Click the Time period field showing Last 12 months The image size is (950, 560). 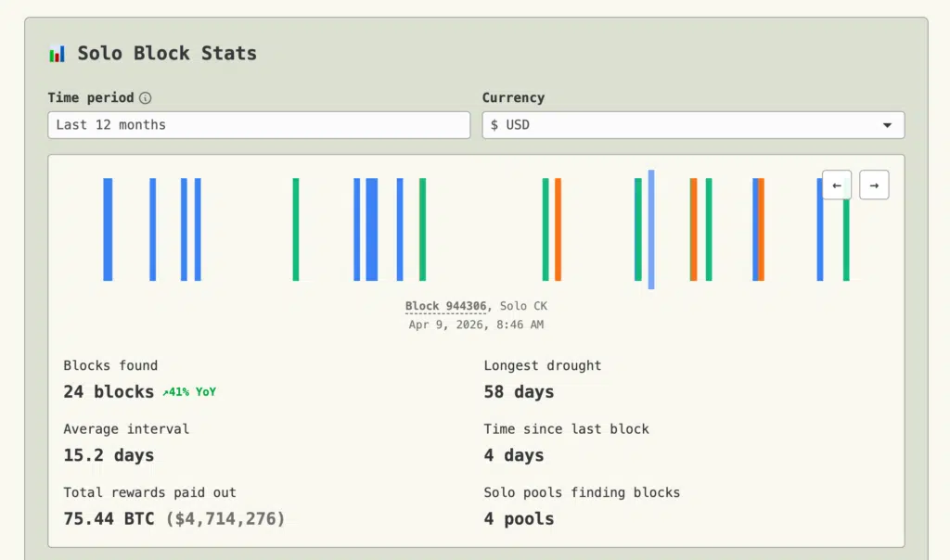(259, 125)
